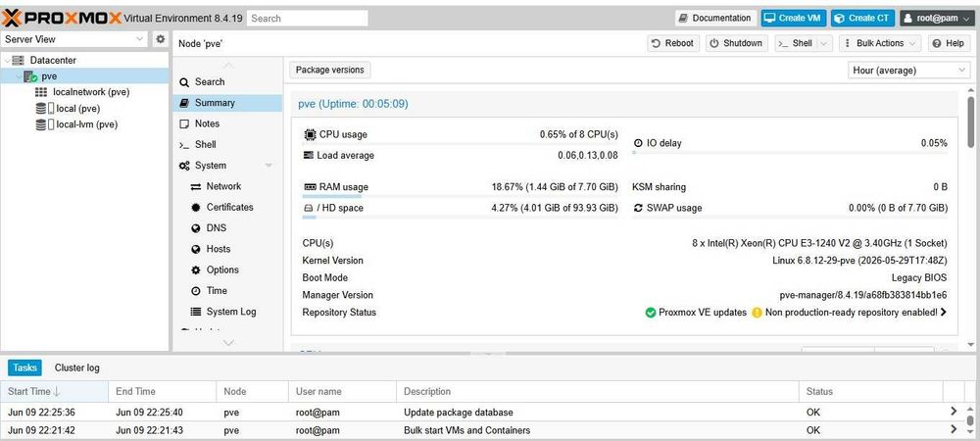Click the DNS globe icon
980x441 pixels.
click(x=196, y=228)
